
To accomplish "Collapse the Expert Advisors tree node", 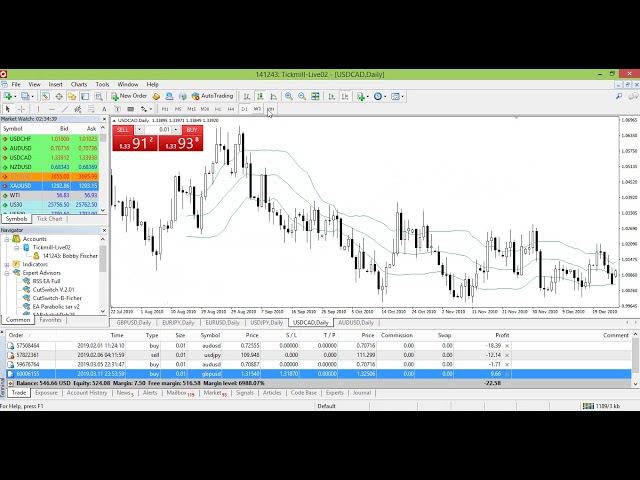I will click(x=6, y=272).
